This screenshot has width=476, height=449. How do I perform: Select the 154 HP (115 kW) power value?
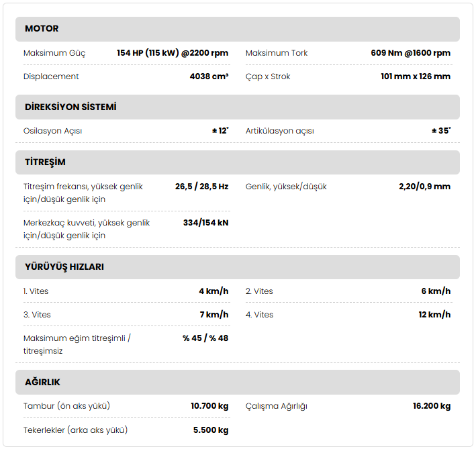pyautogui.click(x=173, y=53)
